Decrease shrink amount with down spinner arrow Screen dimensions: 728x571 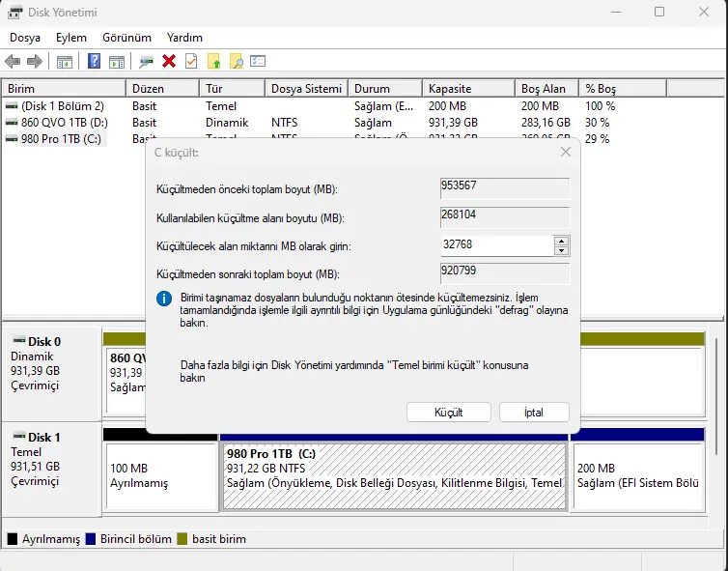(x=562, y=251)
